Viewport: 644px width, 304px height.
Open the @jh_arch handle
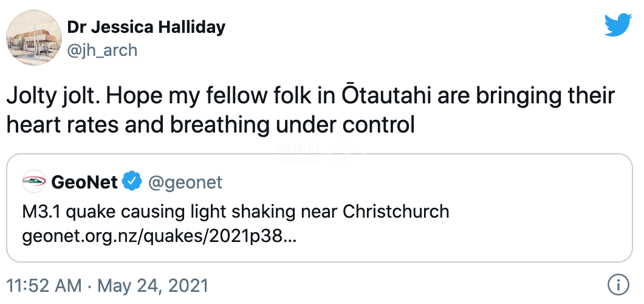[x=103, y=49]
